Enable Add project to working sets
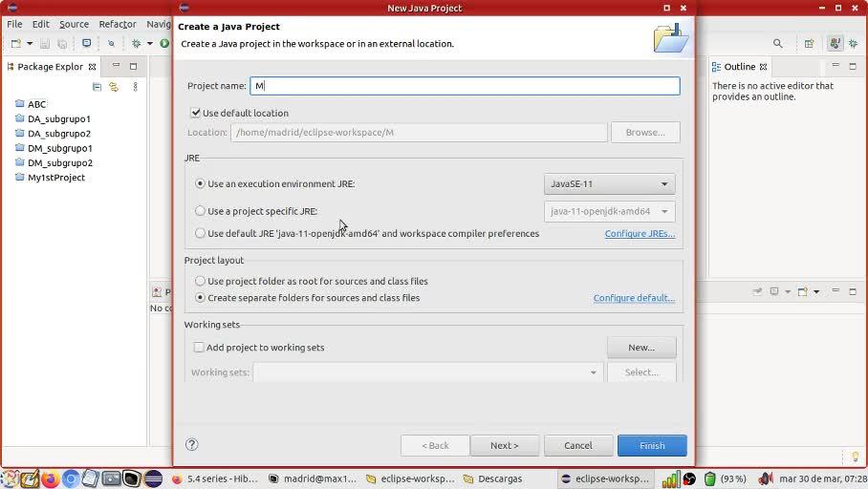 (199, 348)
